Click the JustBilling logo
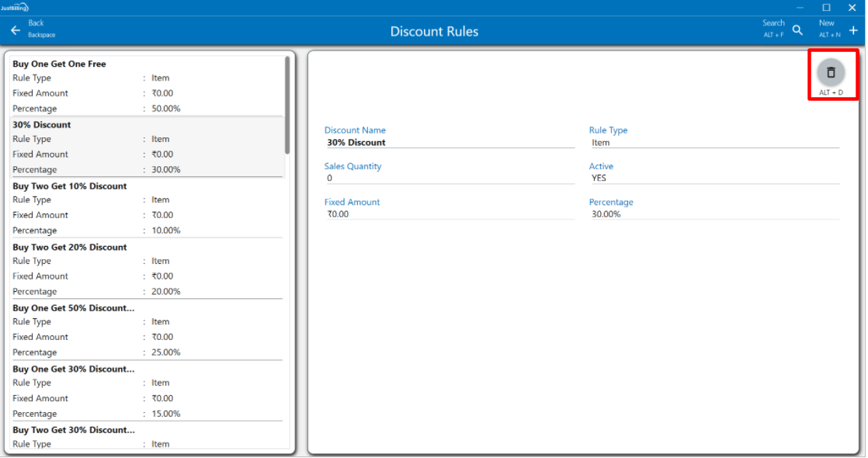The width and height of the screenshot is (868, 458). [15, 6]
